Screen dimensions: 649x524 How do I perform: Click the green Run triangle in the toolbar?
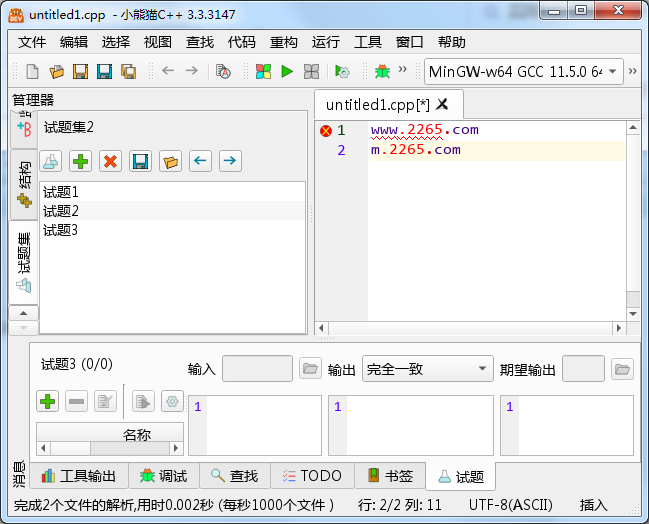click(287, 71)
